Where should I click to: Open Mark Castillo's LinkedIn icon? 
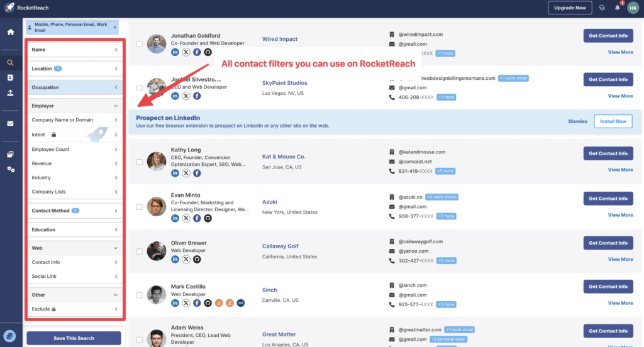click(x=175, y=303)
